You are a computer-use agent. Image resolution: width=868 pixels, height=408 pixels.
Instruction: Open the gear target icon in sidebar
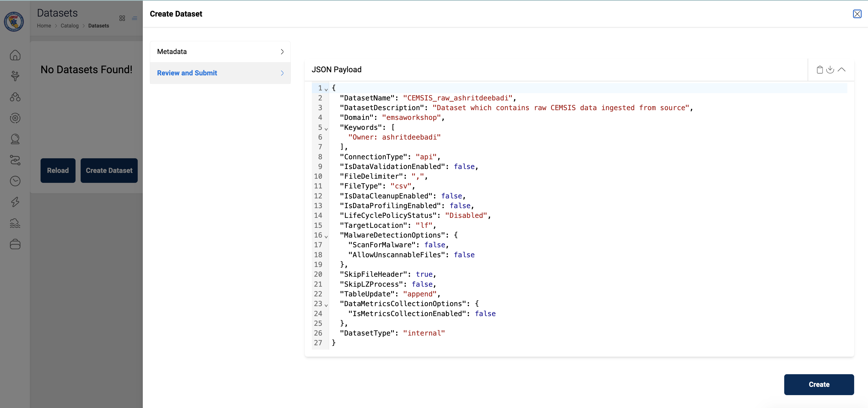[x=15, y=118]
